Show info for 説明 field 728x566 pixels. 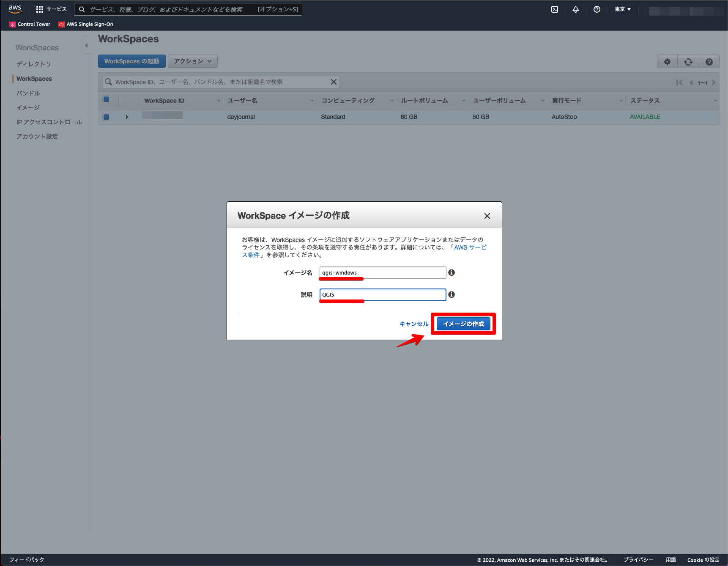[452, 294]
